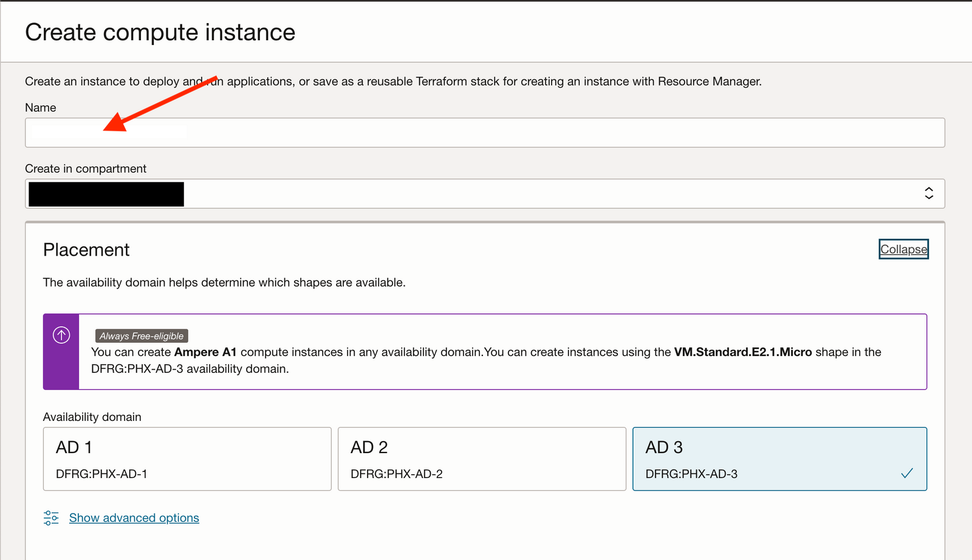Click the Ampere A1 text in the banner

pyautogui.click(x=207, y=352)
